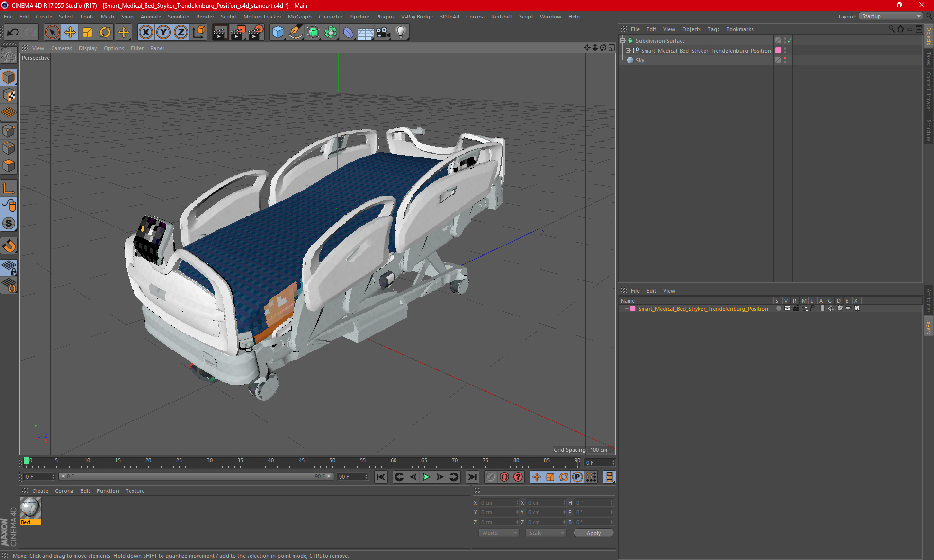
Task: Render the current view
Action: (x=220, y=33)
